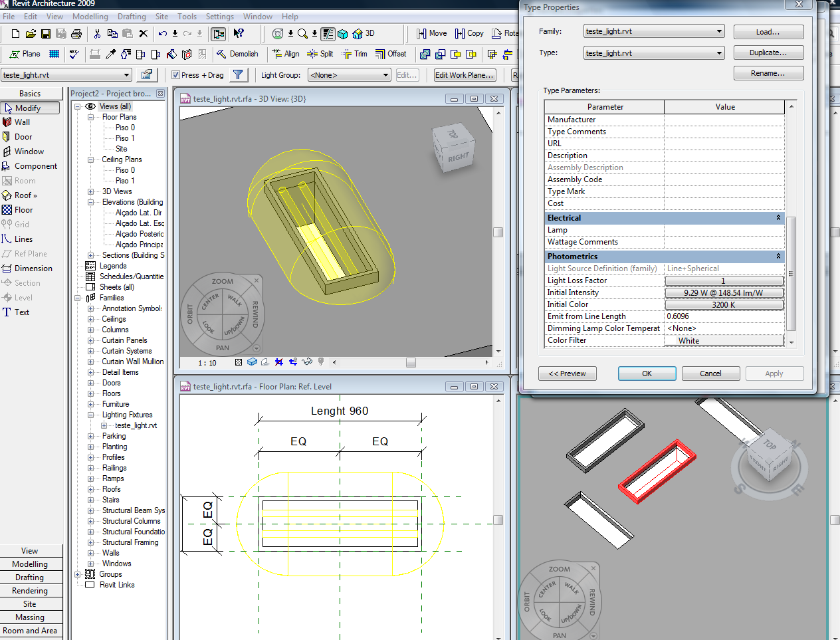Click the temporary hide/isolate glasses icon
Screen dimensions: 840x640
(x=307, y=362)
